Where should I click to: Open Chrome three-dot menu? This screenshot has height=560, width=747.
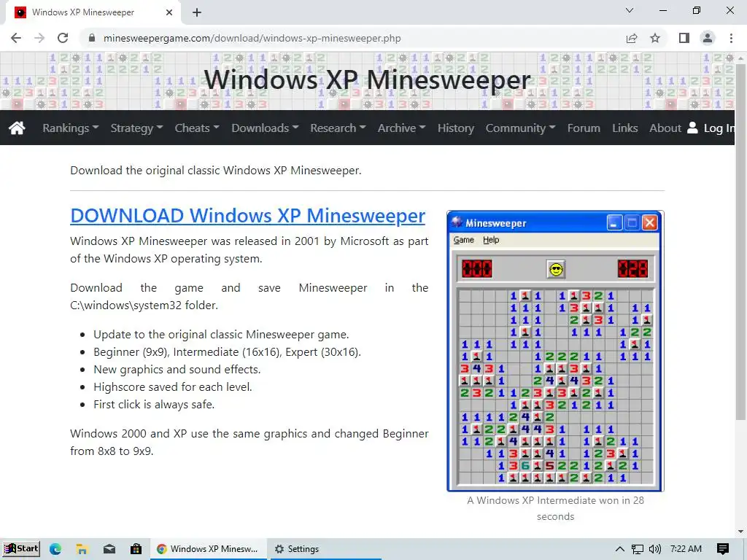(x=731, y=38)
